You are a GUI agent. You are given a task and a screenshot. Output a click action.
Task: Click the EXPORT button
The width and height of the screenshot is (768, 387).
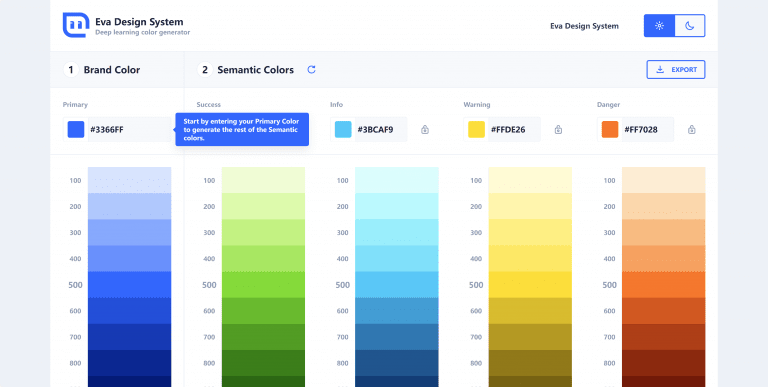pos(676,70)
